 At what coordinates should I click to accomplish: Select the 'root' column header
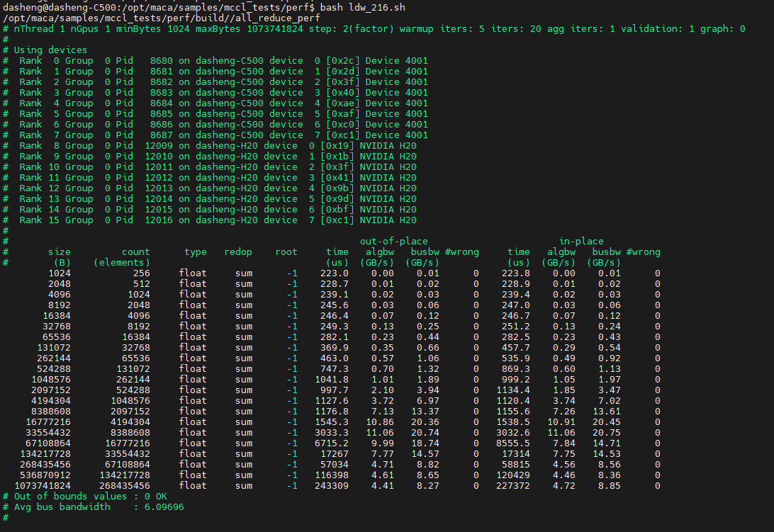pos(286,252)
